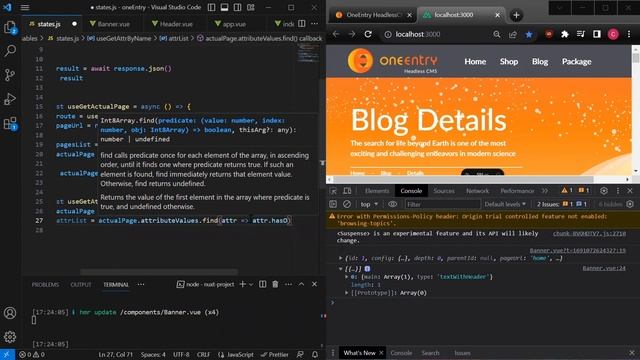The width and height of the screenshot is (640, 360).
Task: Click Spaces: 4 indentation in status bar
Action: pyautogui.click(x=153, y=355)
